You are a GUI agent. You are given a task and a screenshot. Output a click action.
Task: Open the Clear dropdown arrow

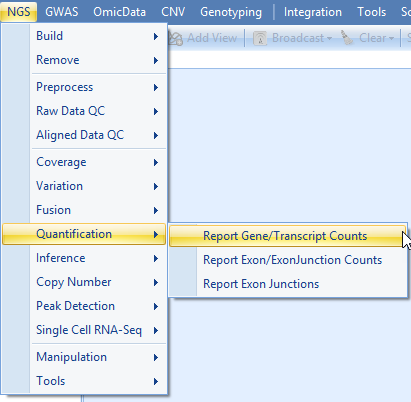point(391,38)
